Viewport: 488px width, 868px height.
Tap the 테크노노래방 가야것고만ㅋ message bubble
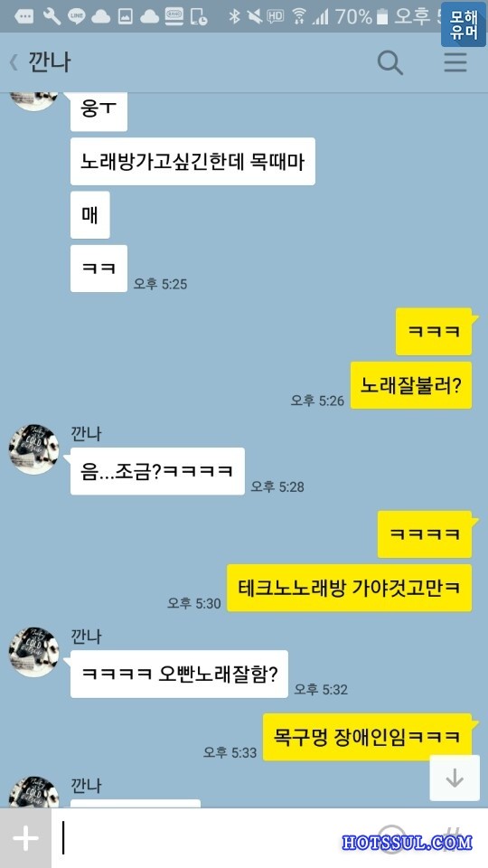point(350,588)
